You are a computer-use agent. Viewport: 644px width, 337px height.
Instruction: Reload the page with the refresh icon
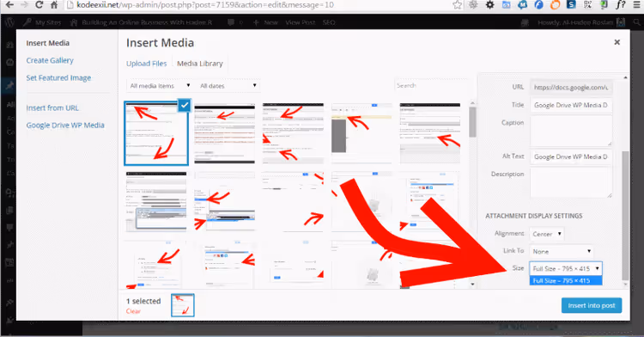39,5
